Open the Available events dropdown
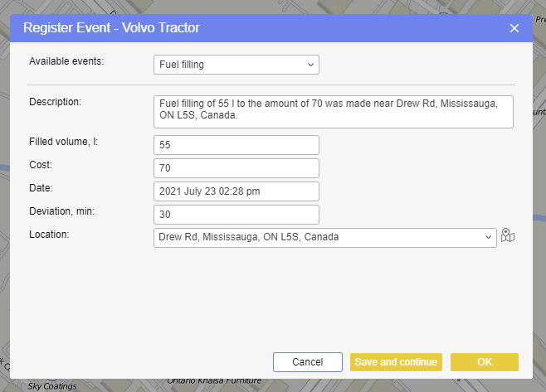The height and width of the screenshot is (392, 546). (x=236, y=65)
